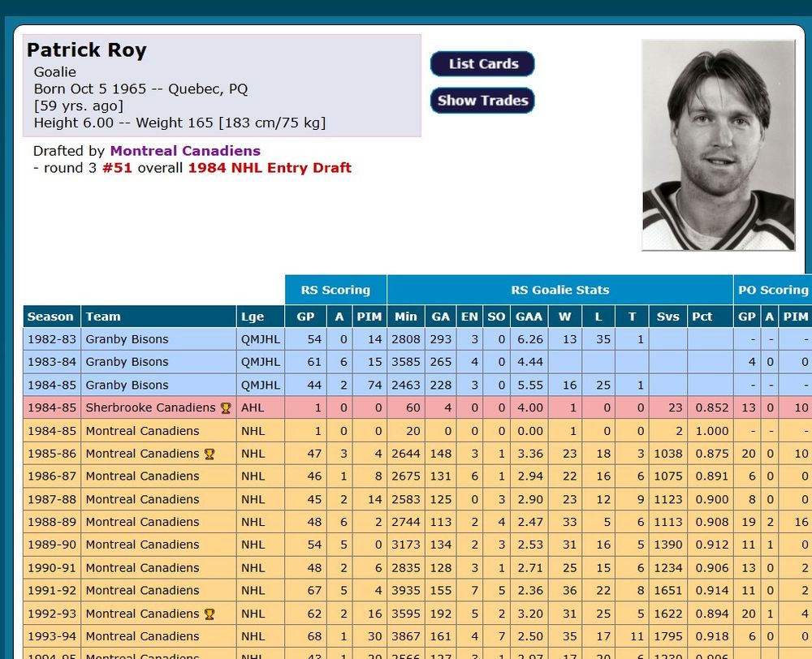Click the saves value 1651
The width and height of the screenshot is (812, 659).
668,591
